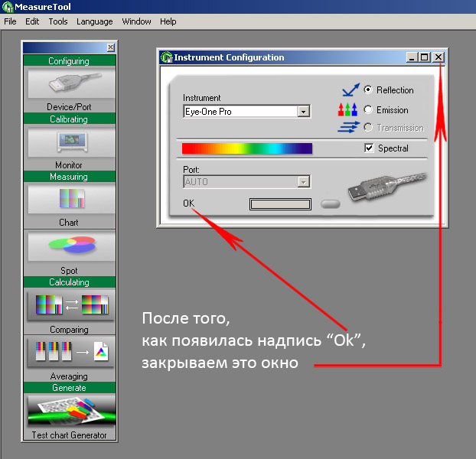Minimize the Instrument Configuration window

tap(412, 57)
